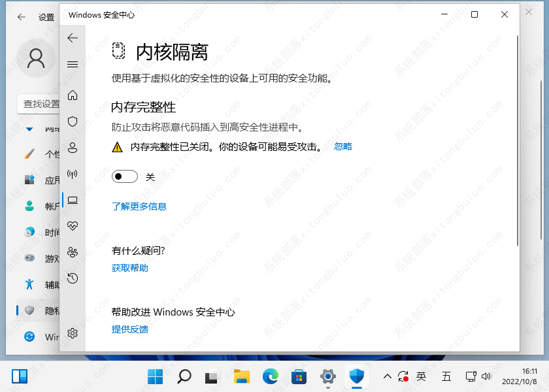Click the 获取帮助 link
The image size is (549, 392).
(130, 268)
